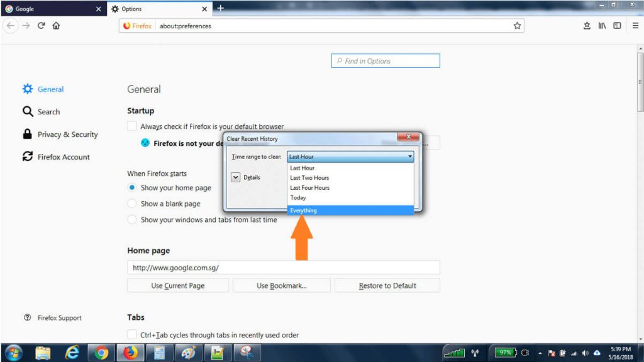Screen dimensions: 644x362
Task: Open the home page icon
Action: 56,25
